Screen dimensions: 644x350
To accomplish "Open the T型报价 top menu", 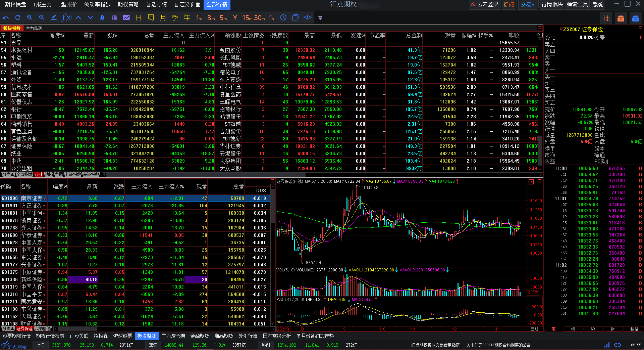I will [x=68, y=5].
